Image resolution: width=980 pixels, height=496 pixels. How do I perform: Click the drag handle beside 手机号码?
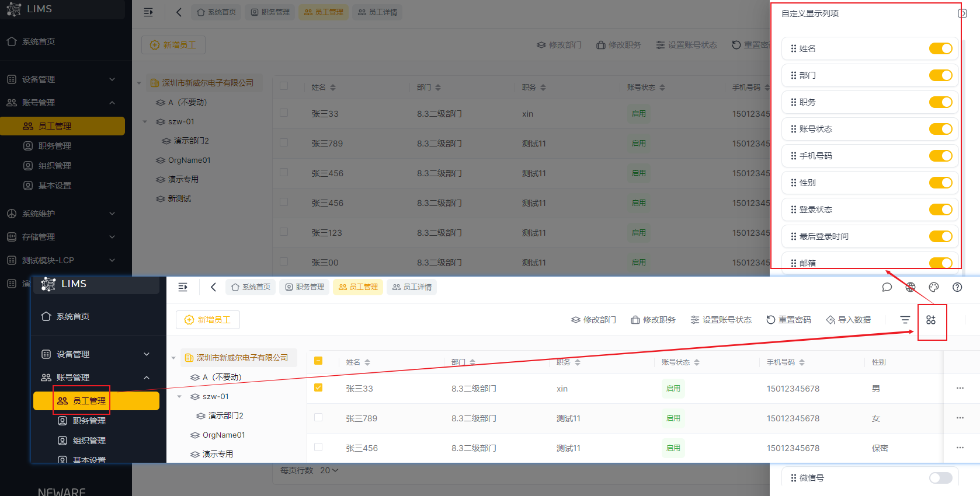pyautogui.click(x=794, y=156)
